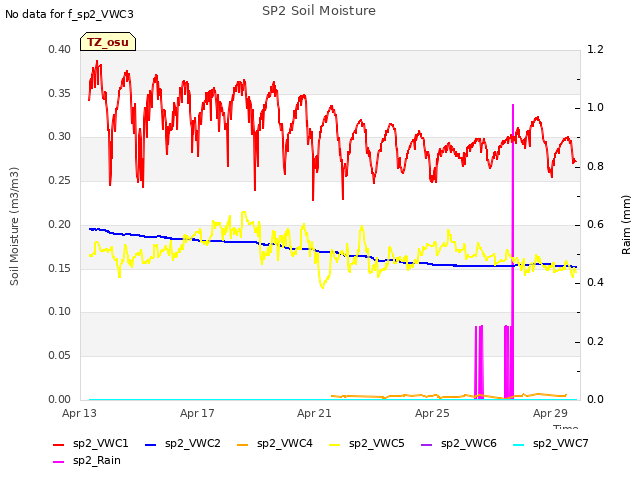
Task: Click the cyan sp2_VWC7 legend swatch
Action: [518, 444]
